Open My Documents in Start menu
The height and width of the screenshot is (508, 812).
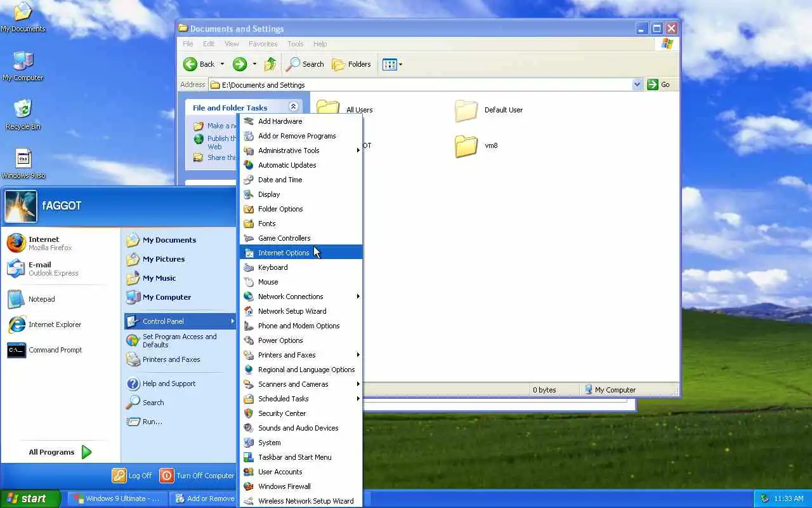click(x=180, y=240)
